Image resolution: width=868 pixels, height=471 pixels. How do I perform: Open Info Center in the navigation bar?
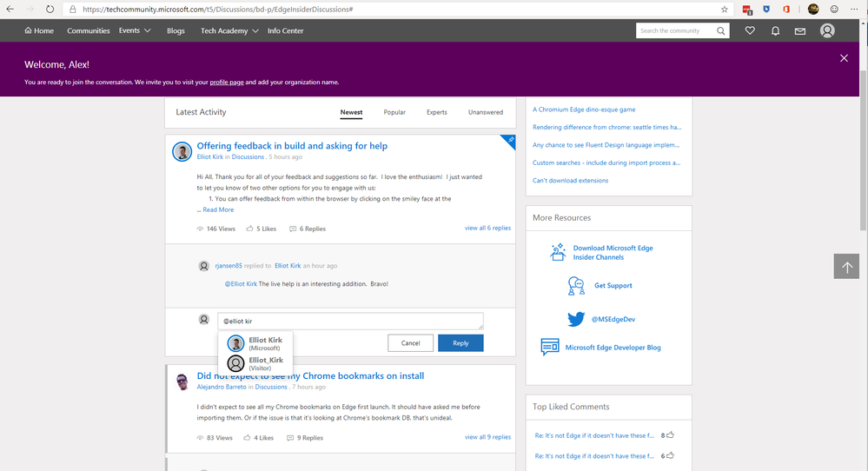tap(286, 31)
